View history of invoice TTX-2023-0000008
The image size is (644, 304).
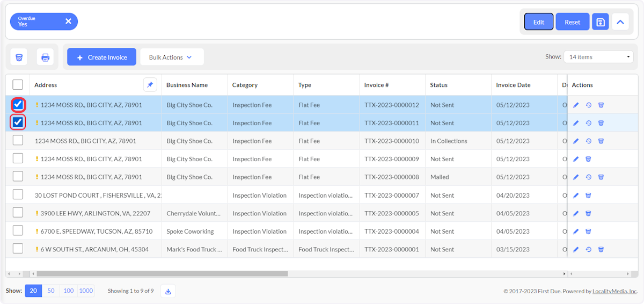tap(588, 177)
